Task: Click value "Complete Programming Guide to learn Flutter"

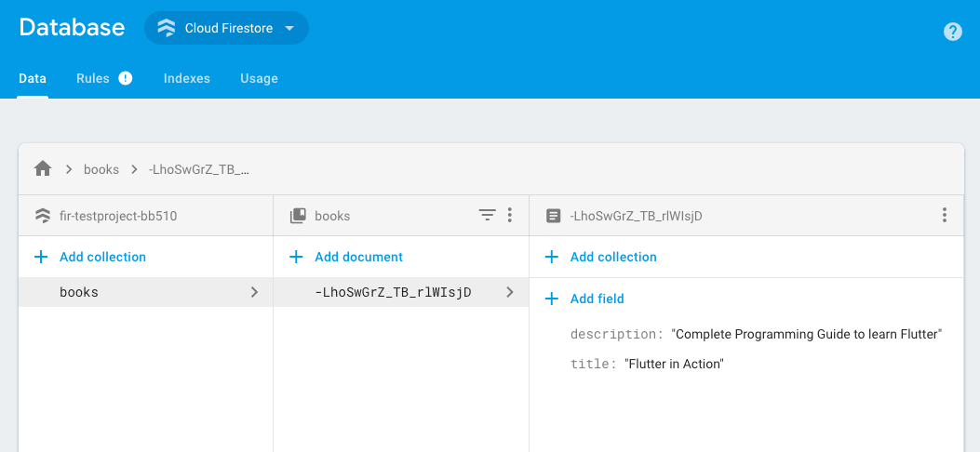Action: [806, 334]
